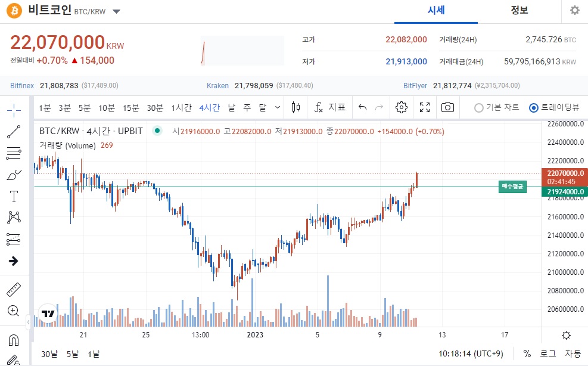Click the BTC/KRW 4시간 UPBIT chart title
588x366 pixels.
[x=91, y=131]
